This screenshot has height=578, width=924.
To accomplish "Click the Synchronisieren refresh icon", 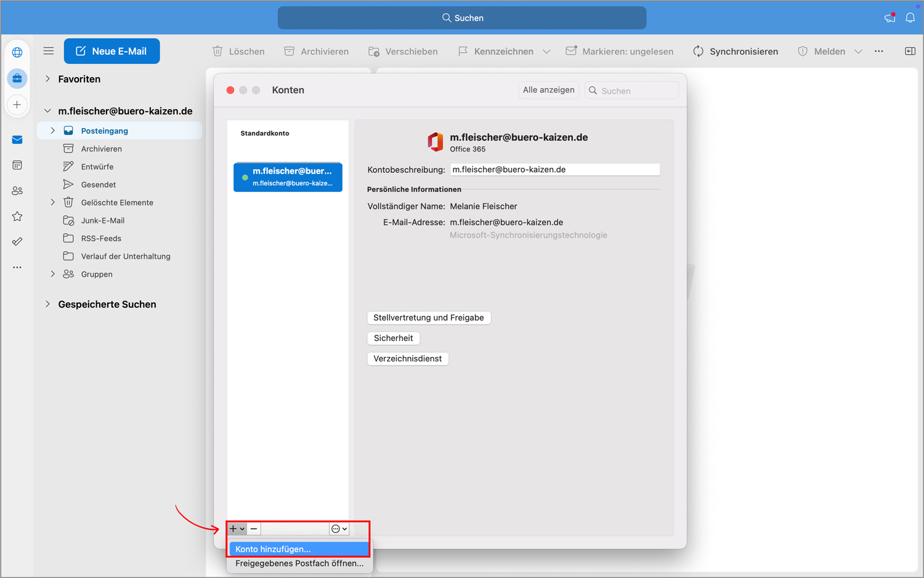I will coord(699,51).
